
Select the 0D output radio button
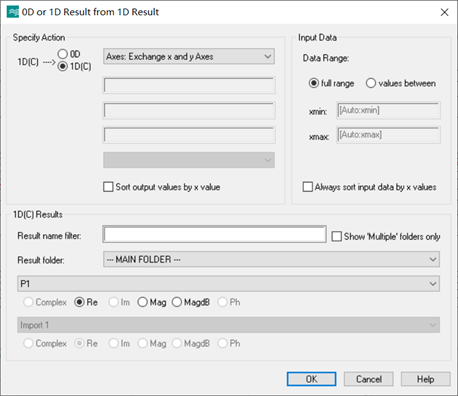pos(63,54)
